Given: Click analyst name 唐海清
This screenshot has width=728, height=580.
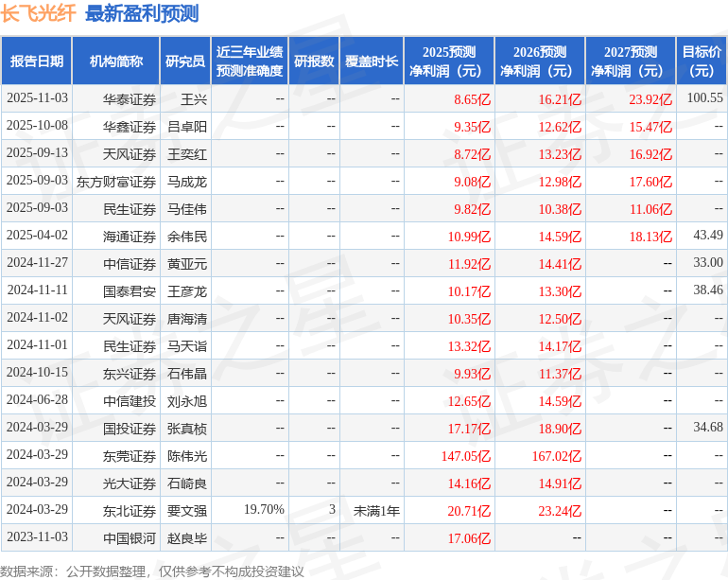Looking at the screenshot, I should coord(187,318).
